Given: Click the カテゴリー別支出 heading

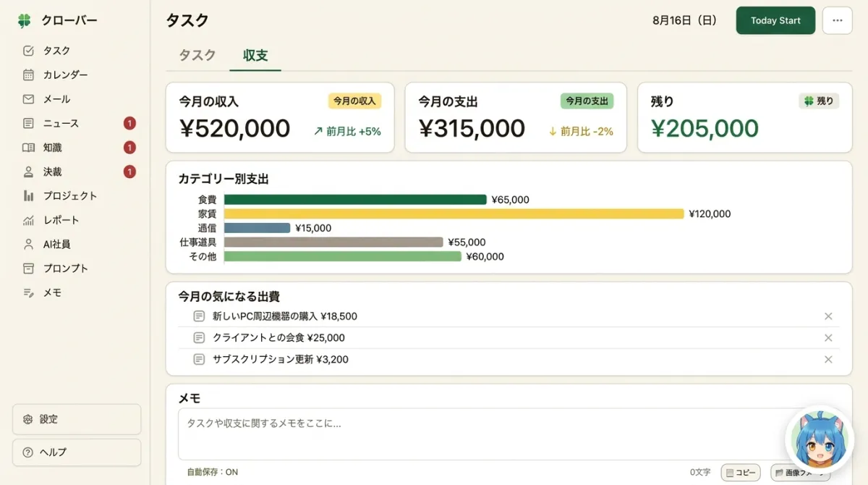Looking at the screenshot, I should click(224, 179).
